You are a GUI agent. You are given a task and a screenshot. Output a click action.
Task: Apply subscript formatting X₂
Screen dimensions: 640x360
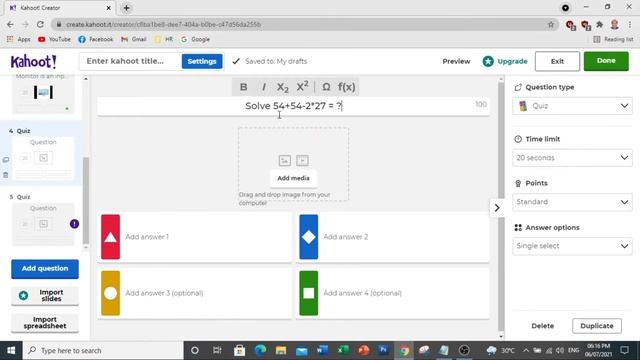click(x=282, y=87)
